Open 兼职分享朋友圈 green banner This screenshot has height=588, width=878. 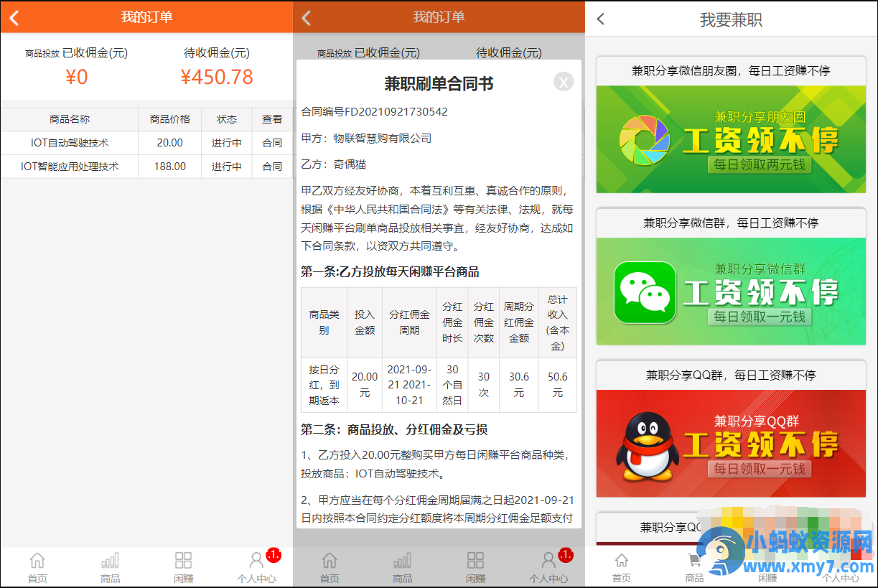point(731,139)
